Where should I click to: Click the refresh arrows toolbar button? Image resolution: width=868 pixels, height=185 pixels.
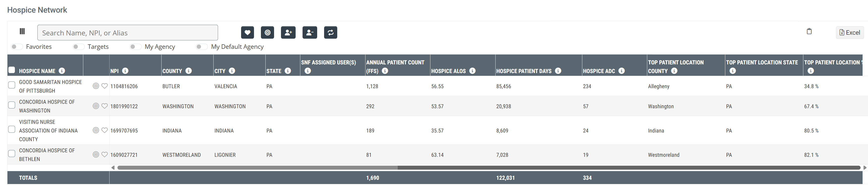[330, 33]
